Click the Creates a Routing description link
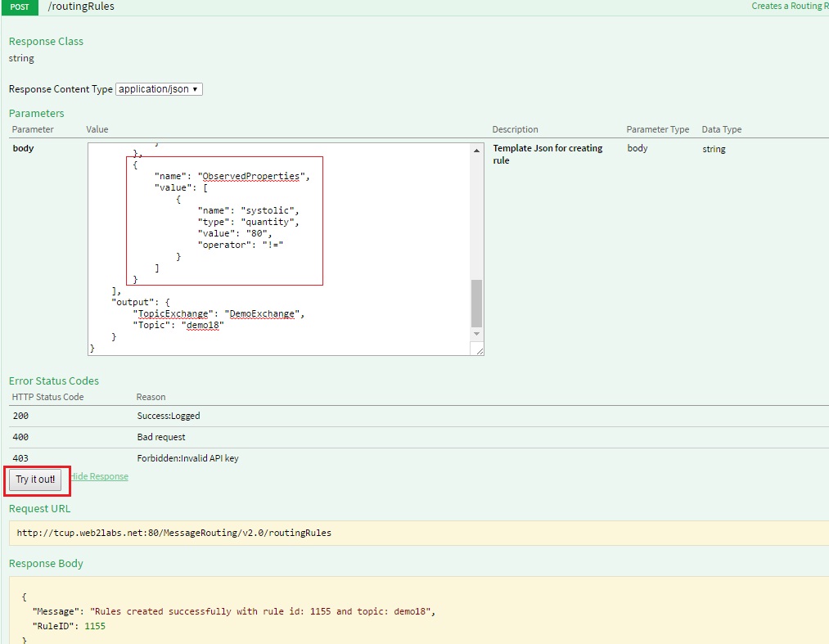This screenshot has width=829, height=644. (x=790, y=6)
